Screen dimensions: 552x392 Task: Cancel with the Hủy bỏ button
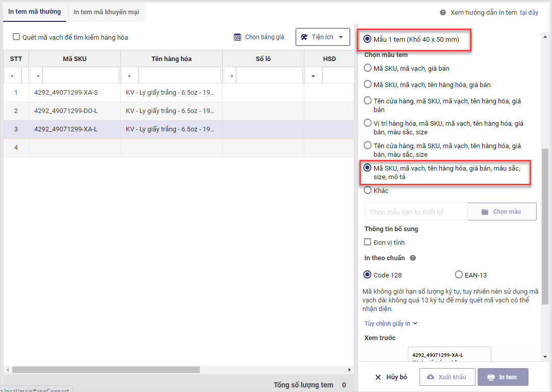coord(391,377)
